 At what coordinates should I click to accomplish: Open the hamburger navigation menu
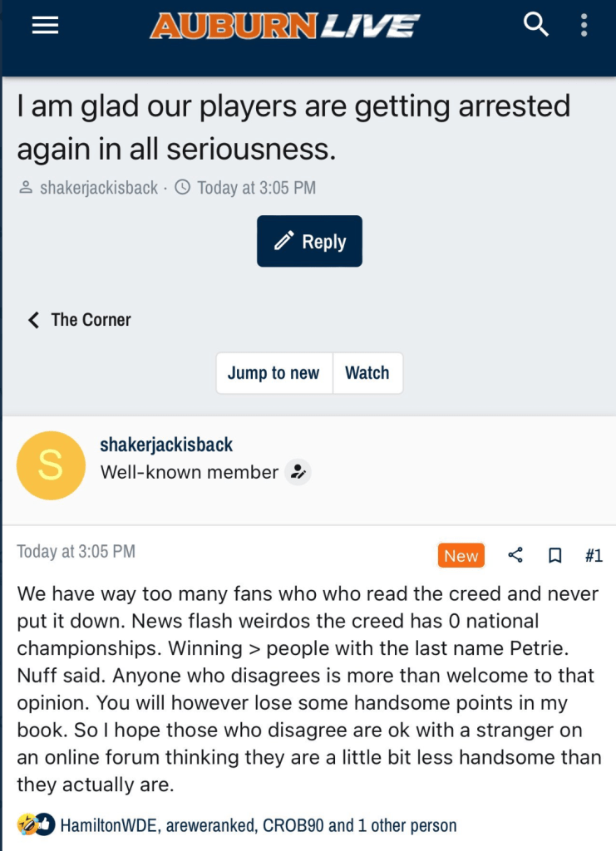(x=45, y=26)
